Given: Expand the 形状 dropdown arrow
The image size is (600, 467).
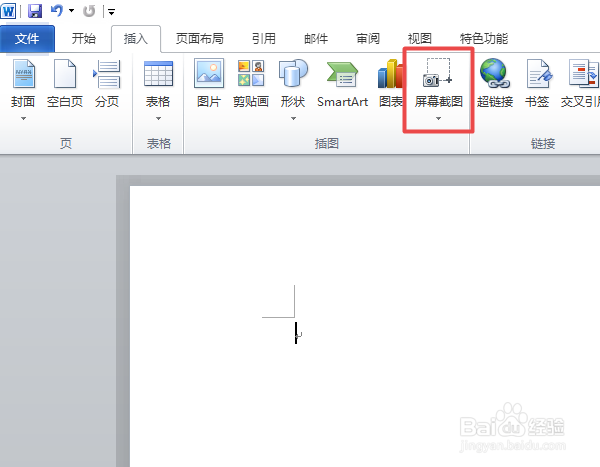Looking at the screenshot, I should click(293, 118).
